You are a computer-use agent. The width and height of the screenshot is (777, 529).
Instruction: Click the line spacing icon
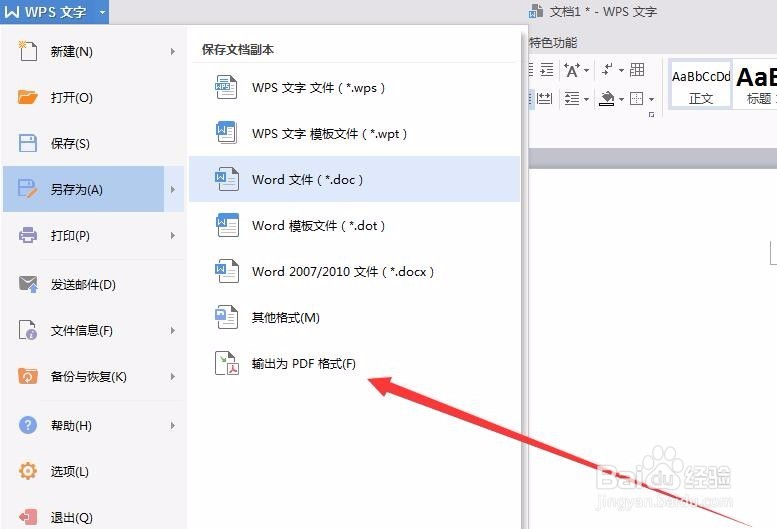click(x=572, y=98)
